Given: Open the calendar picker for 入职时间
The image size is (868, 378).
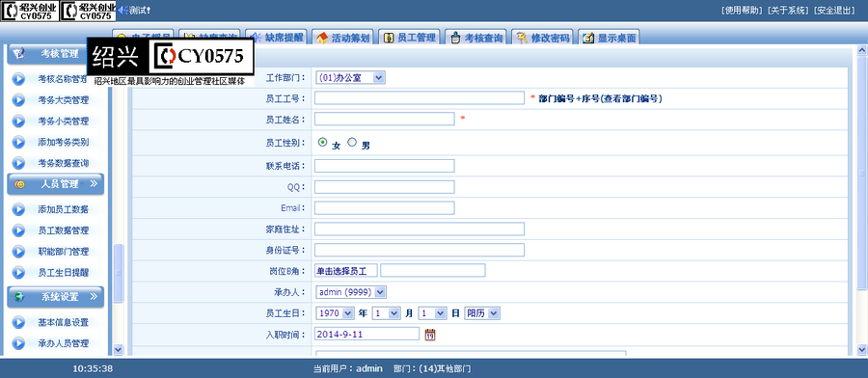Looking at the screenshot, I should 430,335.
